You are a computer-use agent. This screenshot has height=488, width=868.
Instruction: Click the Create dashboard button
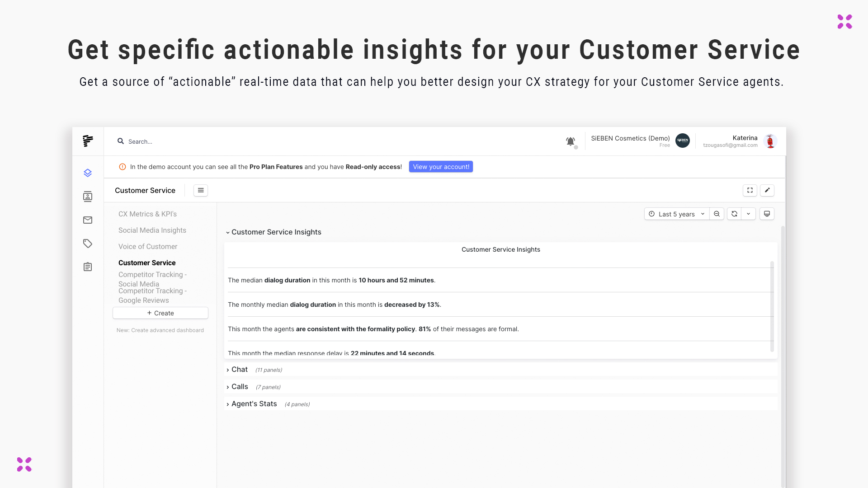160,313
